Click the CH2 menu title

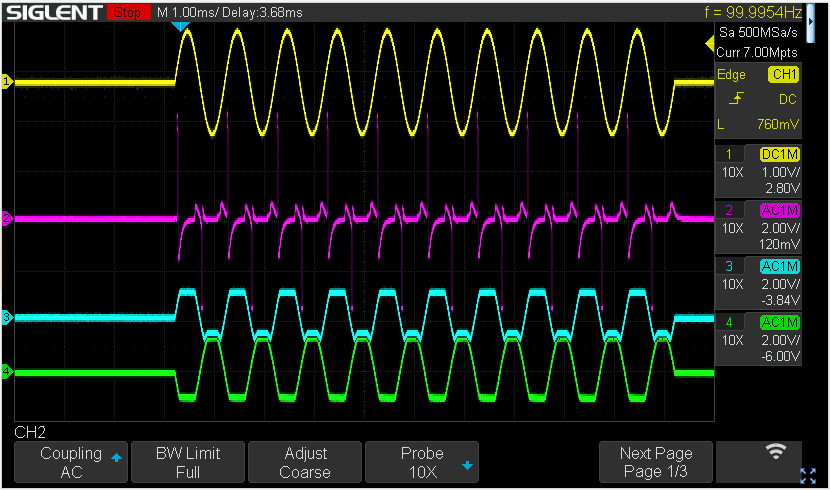(30, 432)
